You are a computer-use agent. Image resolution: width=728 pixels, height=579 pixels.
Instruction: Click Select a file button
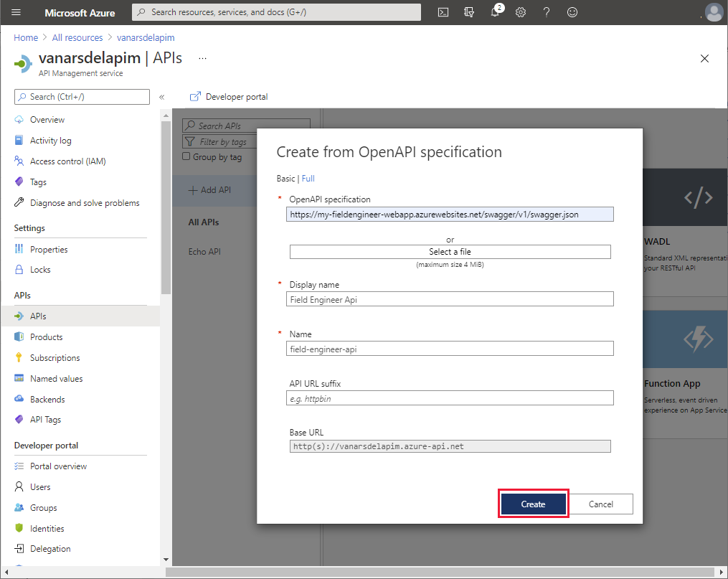[450, 252]
